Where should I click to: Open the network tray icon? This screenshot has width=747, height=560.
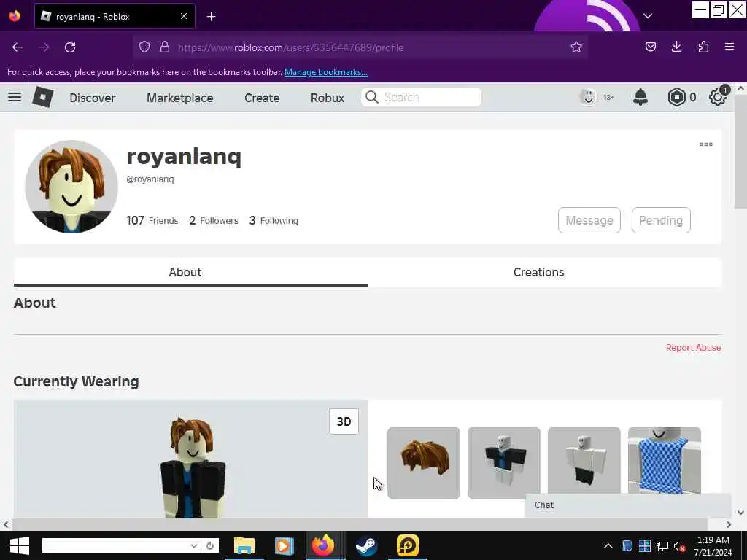(x=662, y=546)
